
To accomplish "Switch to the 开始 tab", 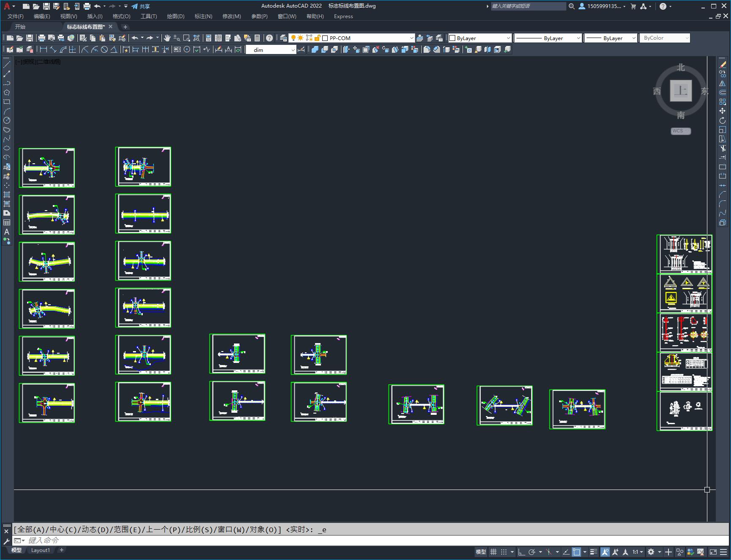I will (20, 27).
